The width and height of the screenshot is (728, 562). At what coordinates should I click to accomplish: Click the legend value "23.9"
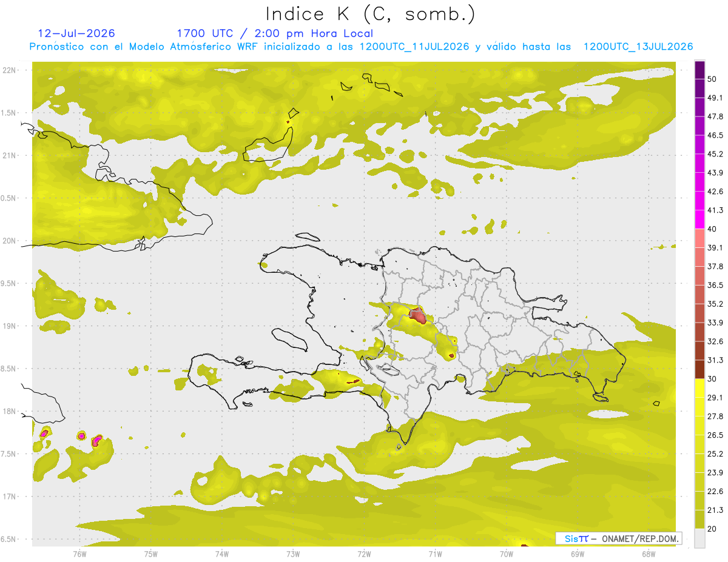point(715,472)
